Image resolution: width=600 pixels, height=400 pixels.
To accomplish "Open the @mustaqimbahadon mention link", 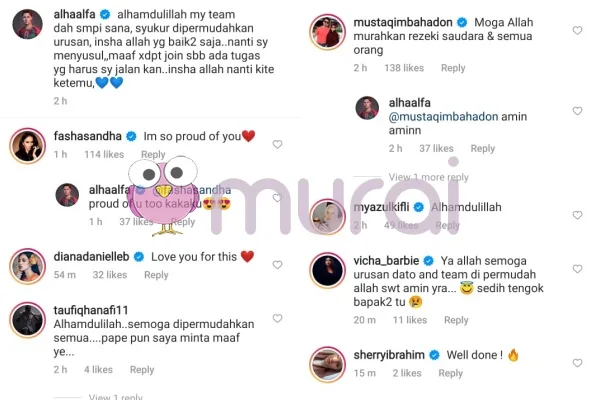I will point(443,116).
